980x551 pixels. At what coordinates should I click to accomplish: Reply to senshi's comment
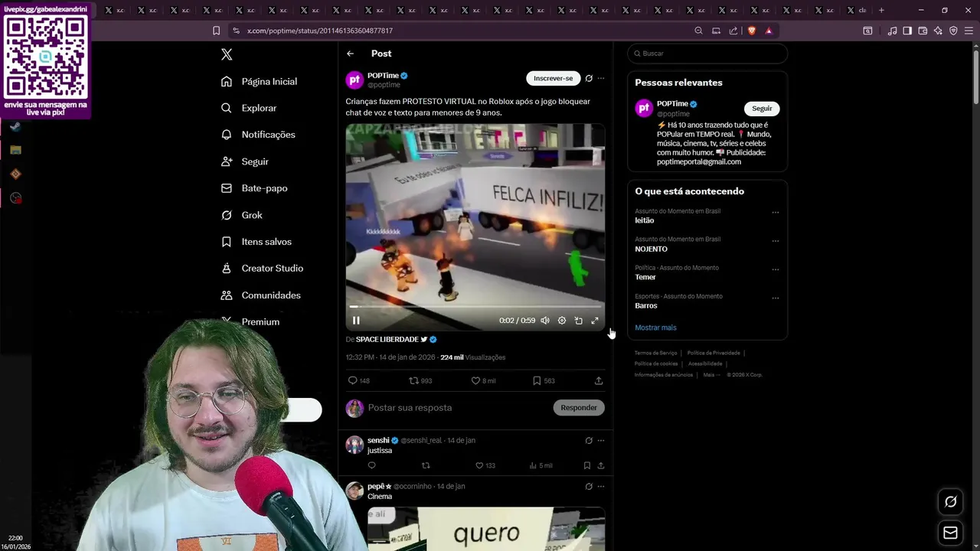(372, 465)
